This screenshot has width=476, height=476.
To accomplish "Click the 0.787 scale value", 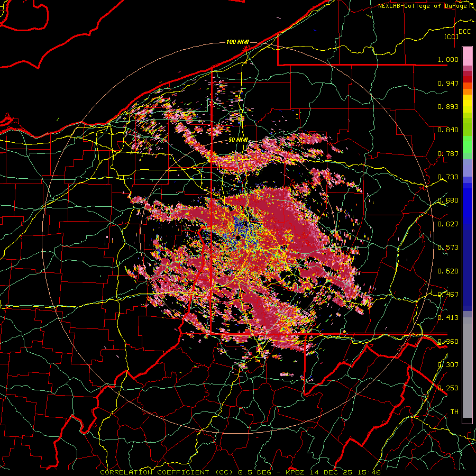I will pos(448,153).
